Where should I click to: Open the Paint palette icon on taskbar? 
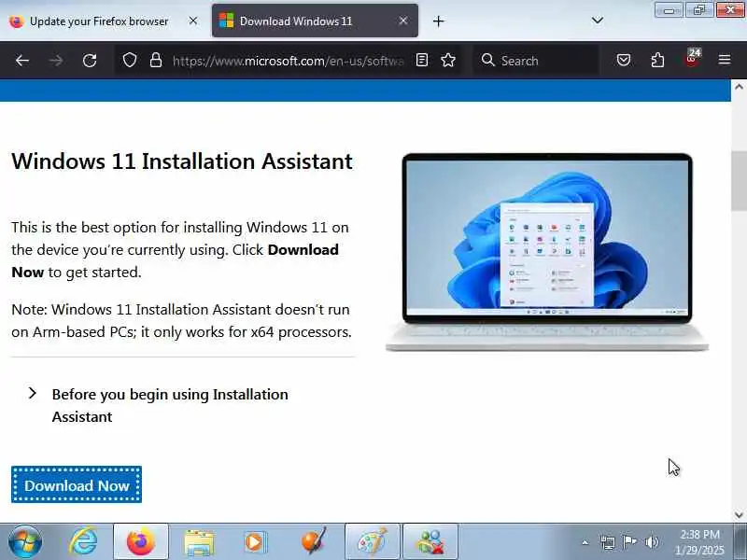point(372,541)
